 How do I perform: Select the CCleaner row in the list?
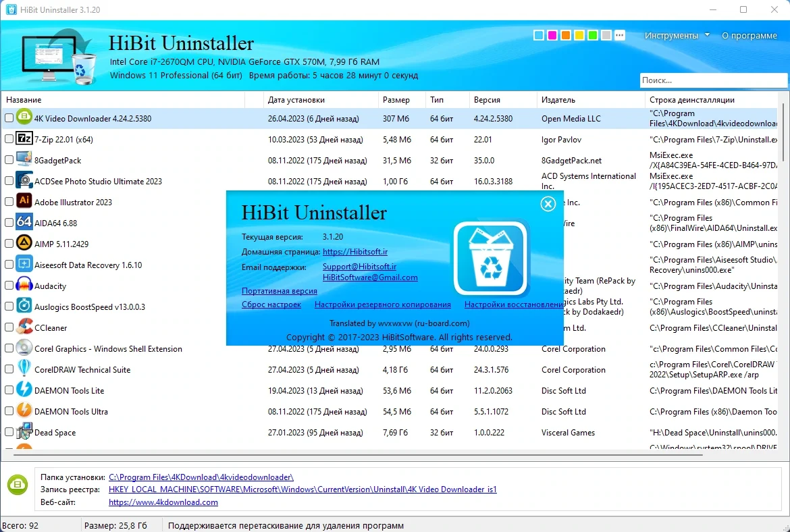point(391,327)
